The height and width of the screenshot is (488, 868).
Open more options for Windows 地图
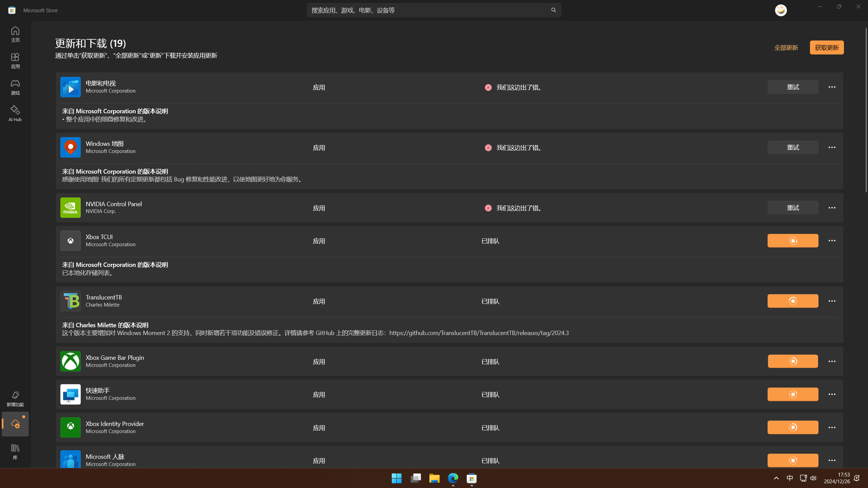[x=832, y=148]
